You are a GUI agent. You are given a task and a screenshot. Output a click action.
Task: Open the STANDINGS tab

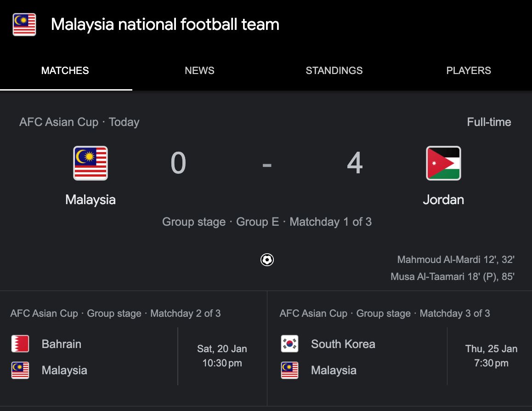coord(334,70)
